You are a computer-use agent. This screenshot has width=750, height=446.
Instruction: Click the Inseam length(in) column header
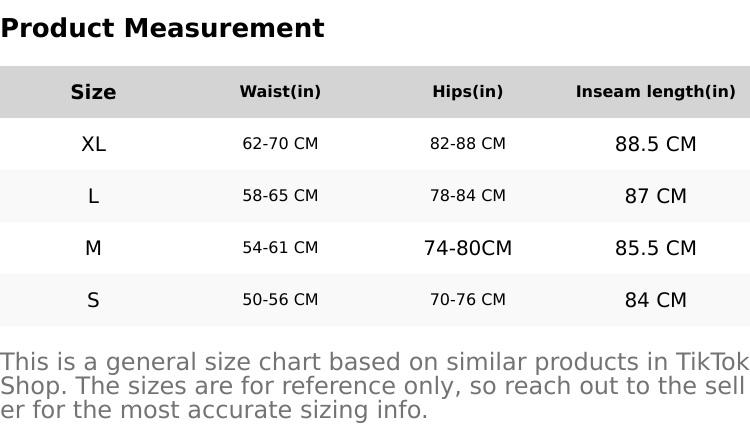coord(655,92)
